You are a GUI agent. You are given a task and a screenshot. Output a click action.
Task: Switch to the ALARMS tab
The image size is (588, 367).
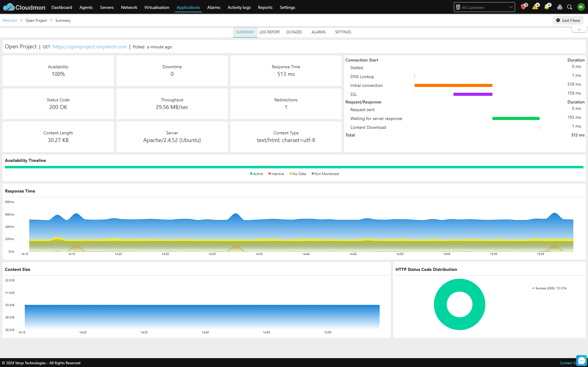tap(319, 32)
